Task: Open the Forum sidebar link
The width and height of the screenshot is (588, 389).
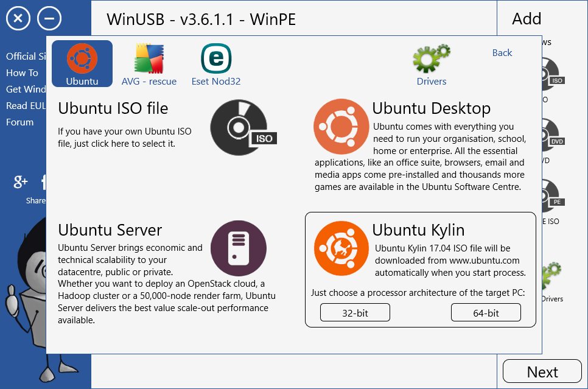Action: coord(19,122)
